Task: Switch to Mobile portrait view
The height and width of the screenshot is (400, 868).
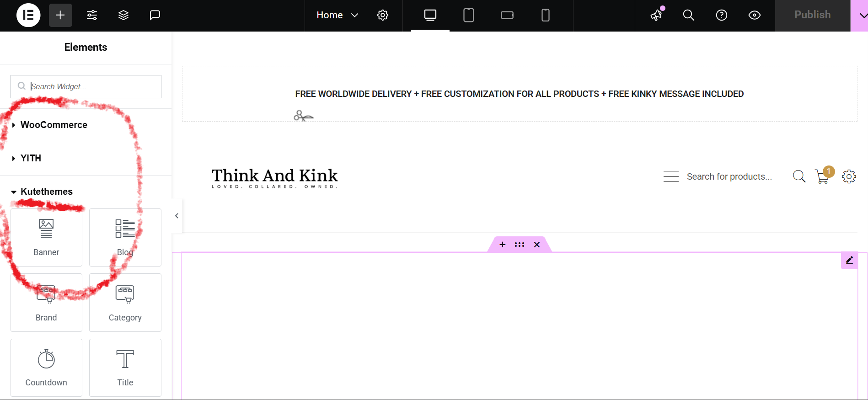Action: [x=546, y=15]
